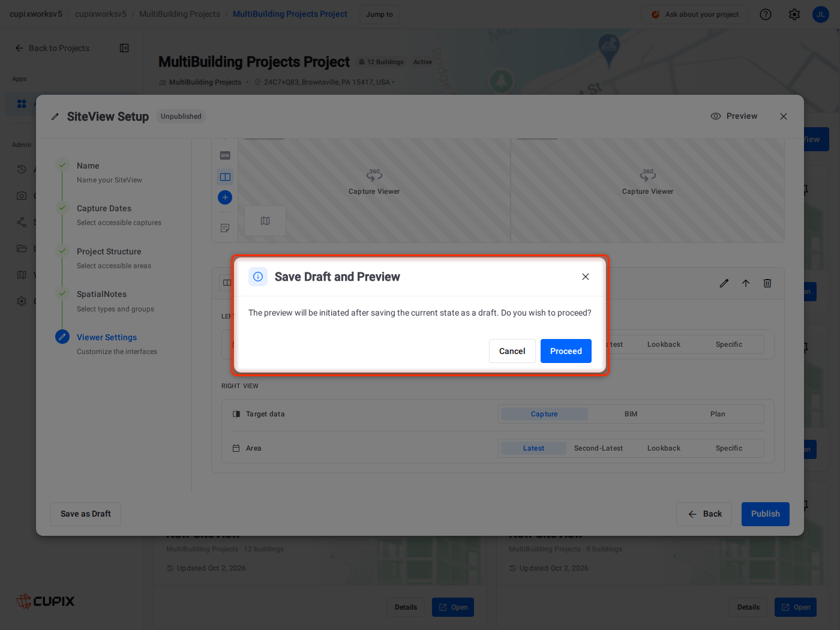
Task: Collapse the sidebar panel icon
Action: [x=124, y=48]
